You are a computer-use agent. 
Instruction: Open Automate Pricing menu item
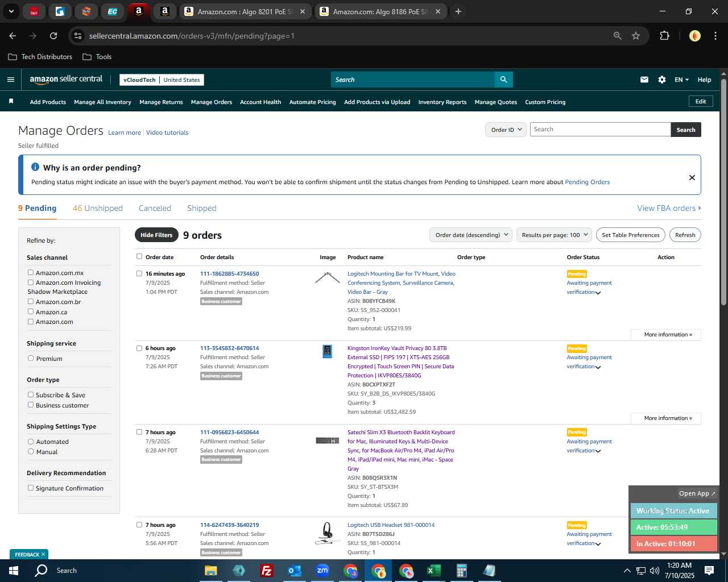click(x=313, y=102)
